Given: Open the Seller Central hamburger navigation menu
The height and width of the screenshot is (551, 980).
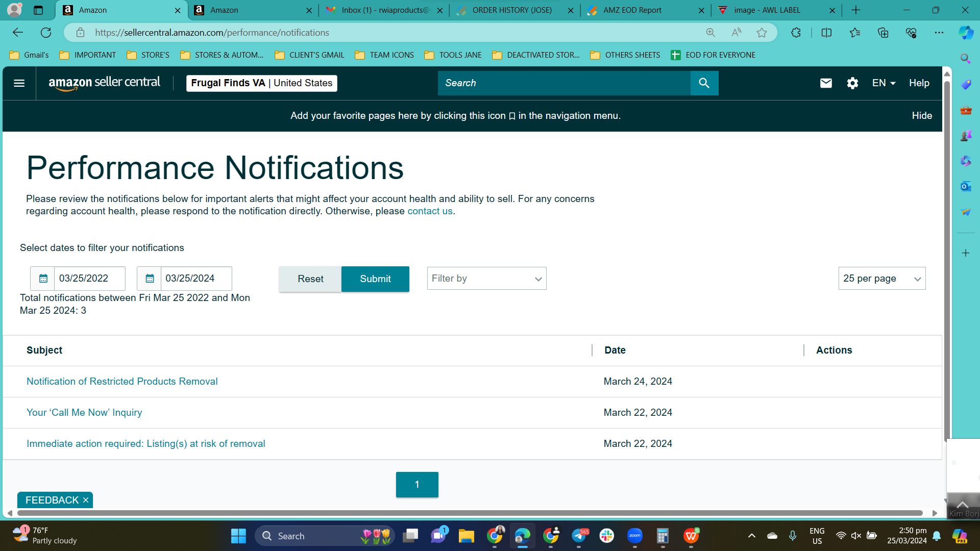Looking at the screenshot, I should click(x=19, y=83).
